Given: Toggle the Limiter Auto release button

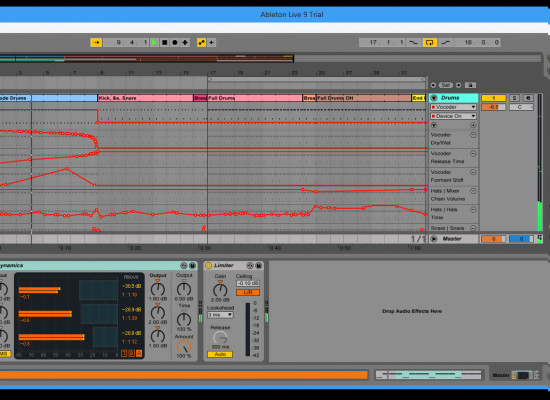Looking at the screenshot, I should (x=220, y=354).
